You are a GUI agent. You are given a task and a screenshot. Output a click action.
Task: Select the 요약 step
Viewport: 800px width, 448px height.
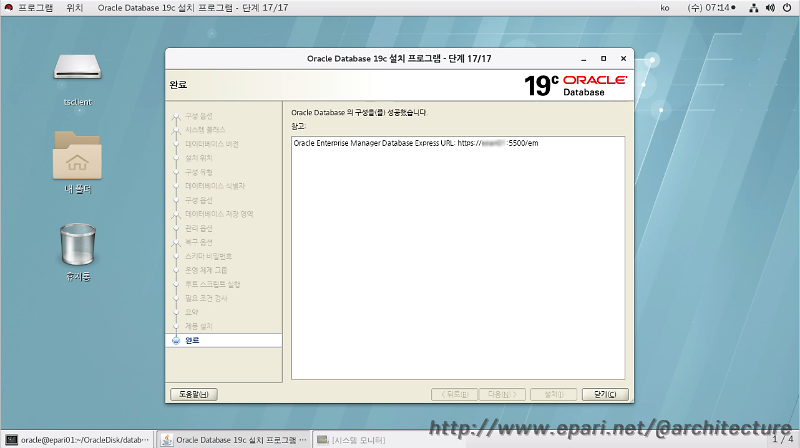191,312
